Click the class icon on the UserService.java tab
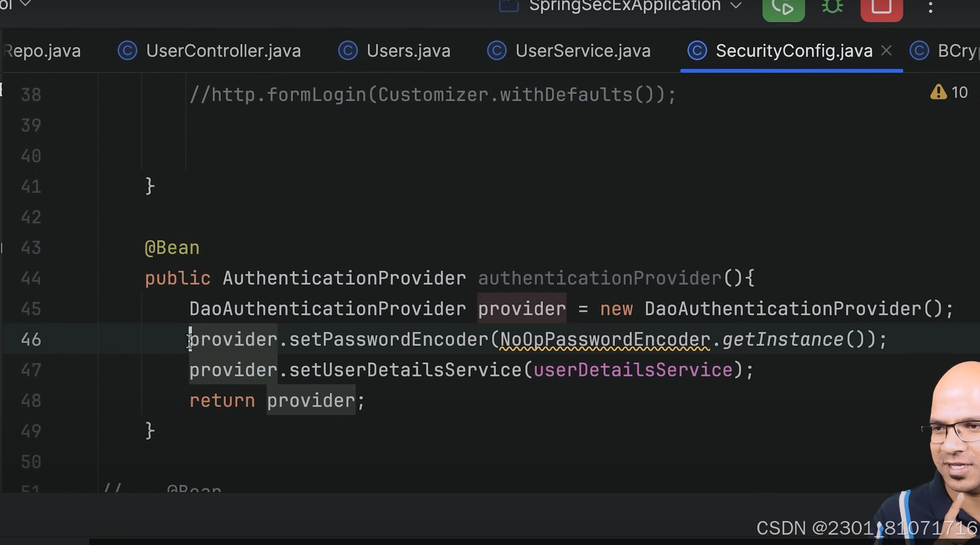Screen dimensions: 980x545 [497, 51]
